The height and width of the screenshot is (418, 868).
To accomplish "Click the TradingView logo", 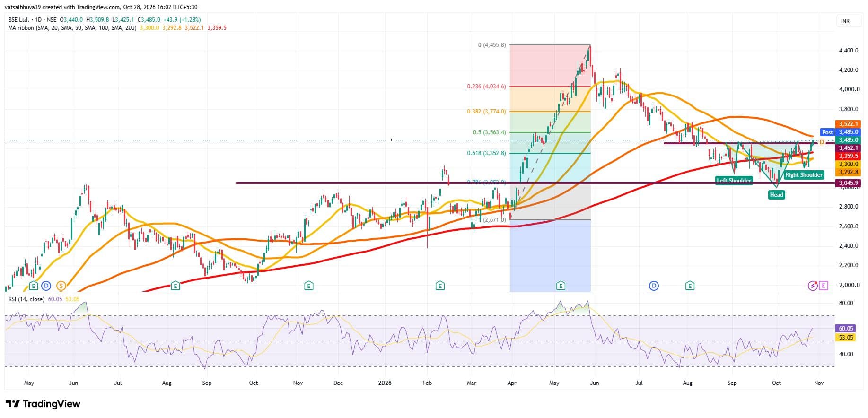I will click(x=43, y=404).
